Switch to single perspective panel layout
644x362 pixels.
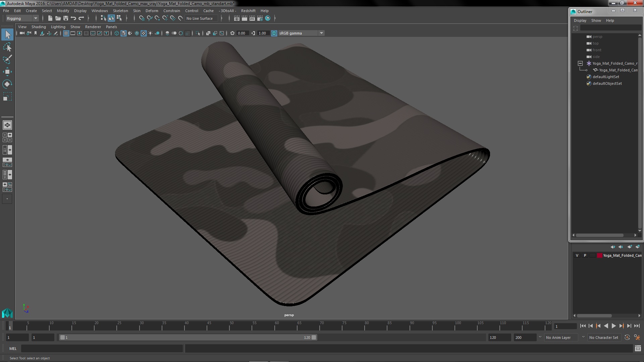coord(7,125)
